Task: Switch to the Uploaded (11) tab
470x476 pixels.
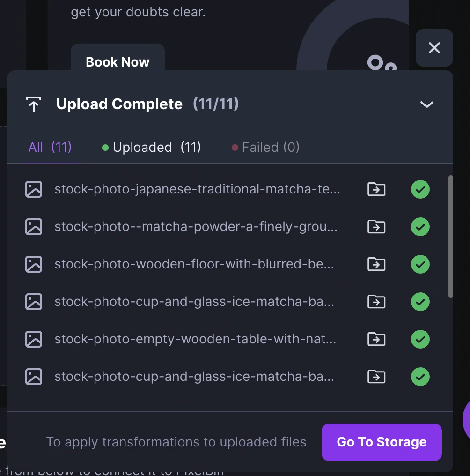Action: point(151,148)
